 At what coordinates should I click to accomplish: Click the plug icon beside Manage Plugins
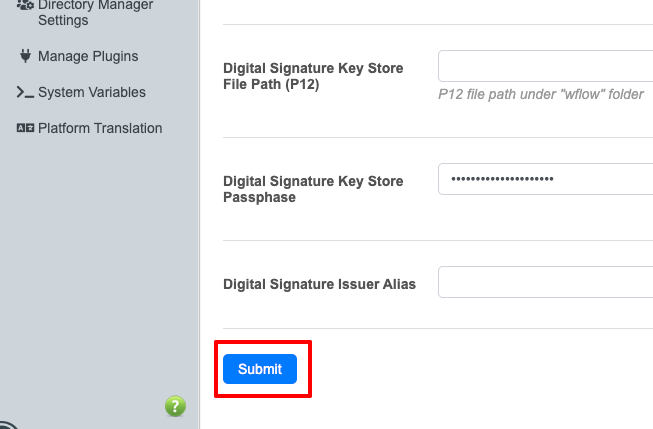click(x=25, y=56)
